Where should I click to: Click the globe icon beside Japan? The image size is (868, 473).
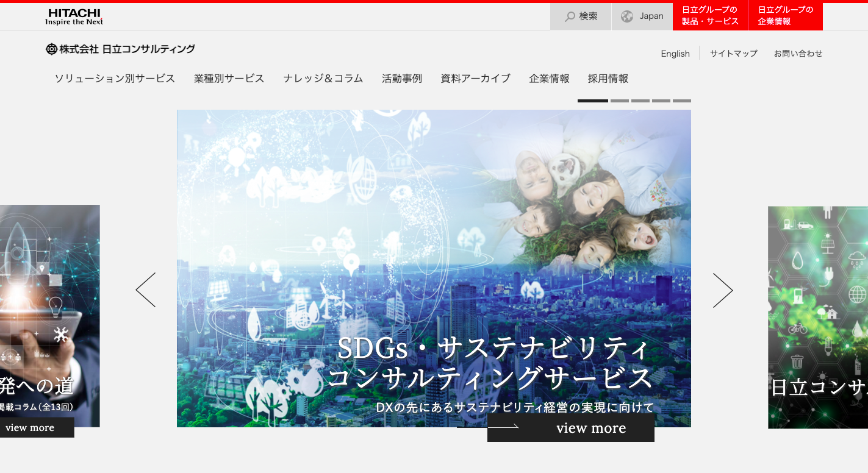[627, 16]
